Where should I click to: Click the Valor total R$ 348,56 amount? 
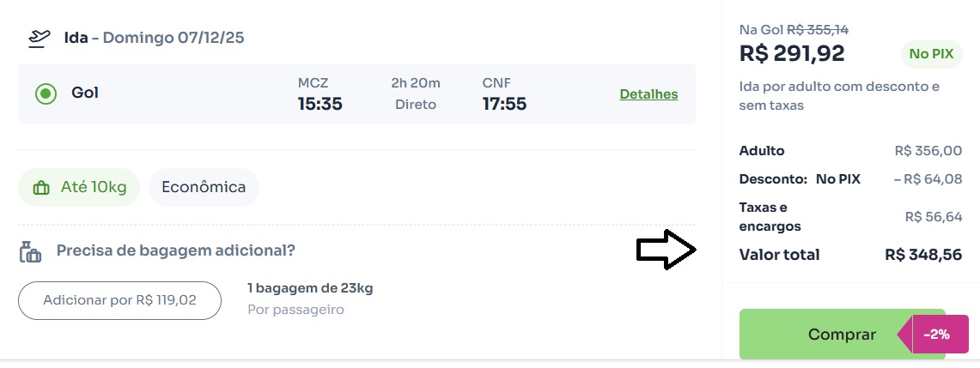coord(922,255)
